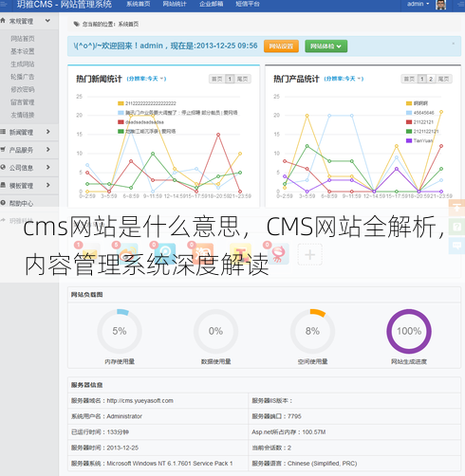Screen dimensions: 465x476
Task: Toggle the 啊啊啊 yellow legend series
Action: 417,103
